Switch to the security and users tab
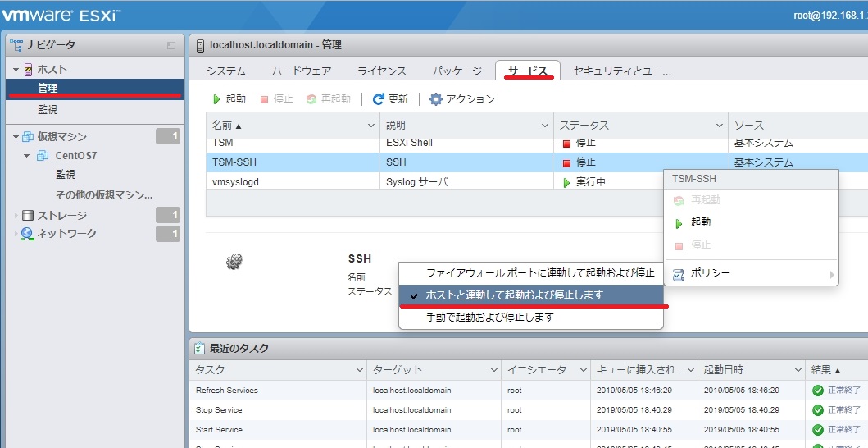 click(622, 71)
